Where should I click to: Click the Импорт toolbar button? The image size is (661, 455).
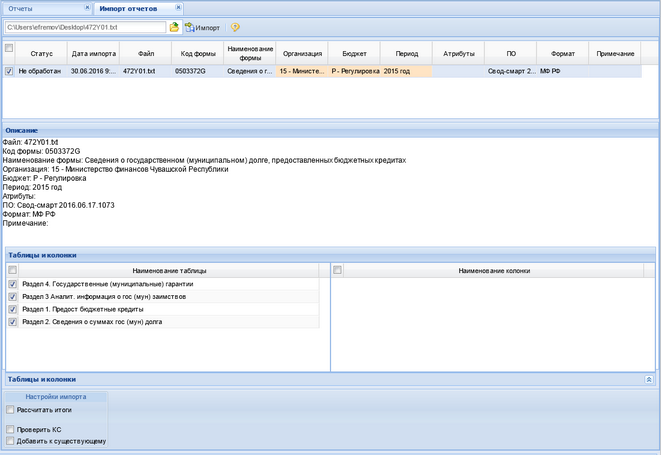coord(203,27)
